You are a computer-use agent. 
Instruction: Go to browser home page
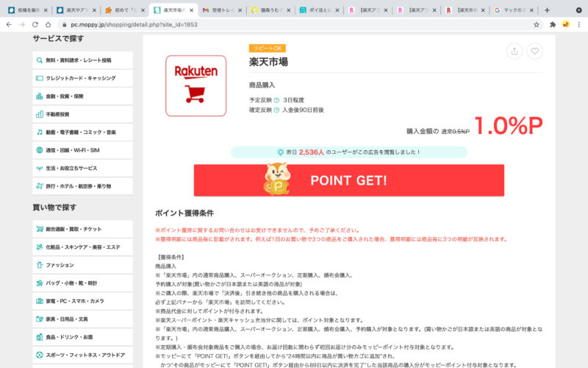(49, 24)
